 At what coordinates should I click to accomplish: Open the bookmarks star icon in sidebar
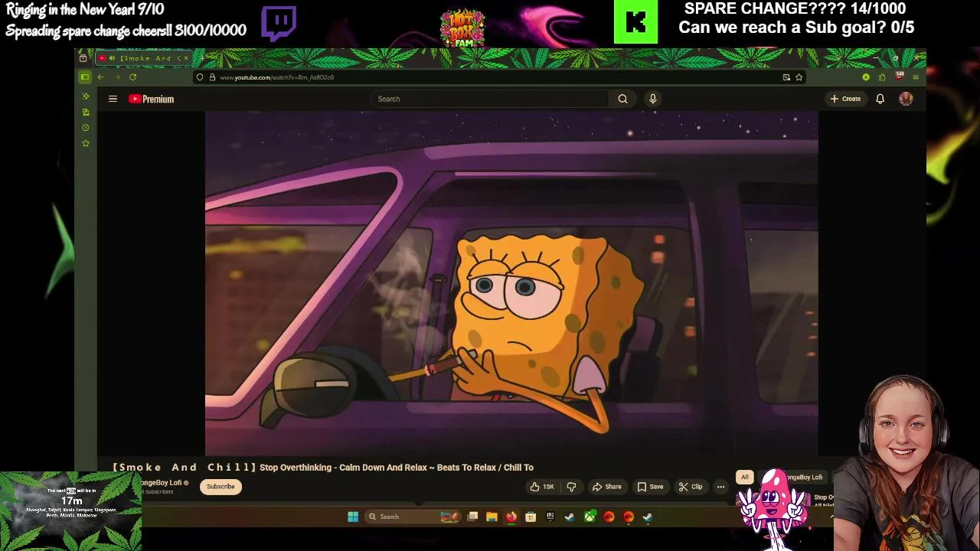86,144
